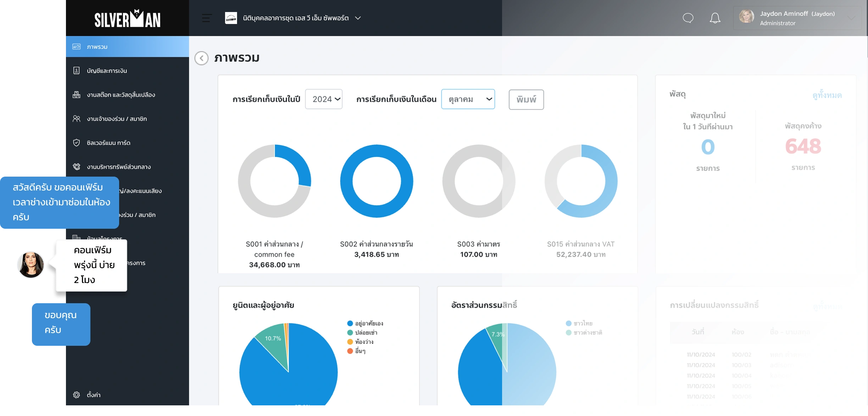Click ดูทั้งหมด link in พัสดุ panel
This screenshot has width=868, height=416.
(827, 95)
